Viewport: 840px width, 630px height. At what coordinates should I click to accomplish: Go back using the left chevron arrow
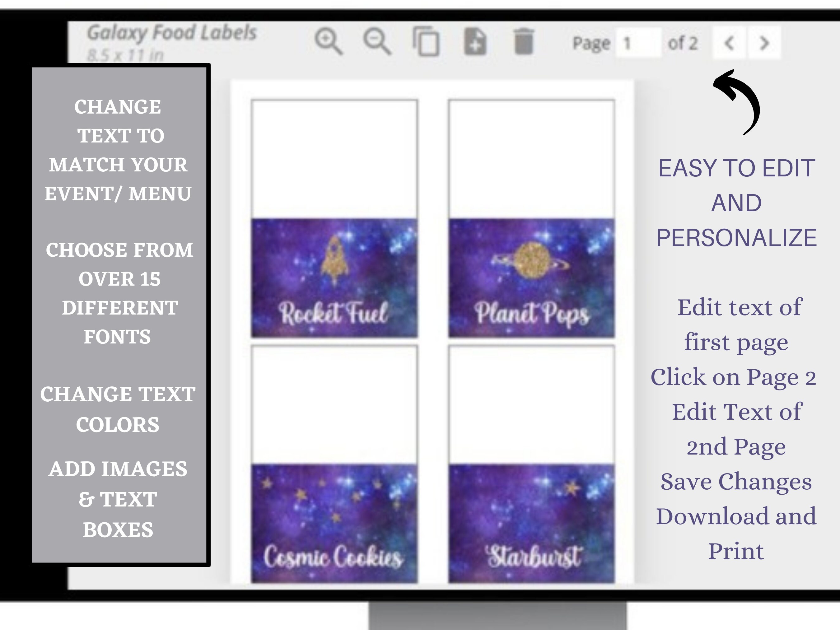tap(730, 43)
